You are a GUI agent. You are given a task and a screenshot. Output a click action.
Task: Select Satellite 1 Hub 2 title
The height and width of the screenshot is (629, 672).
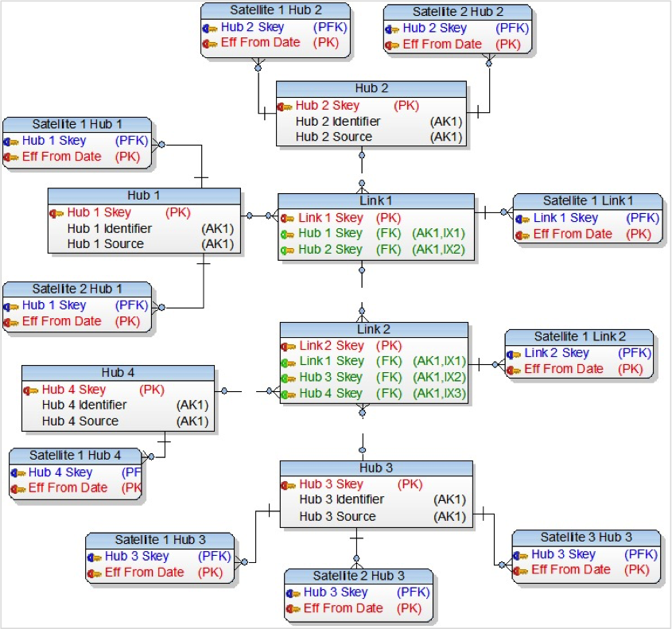pos(276,10)
